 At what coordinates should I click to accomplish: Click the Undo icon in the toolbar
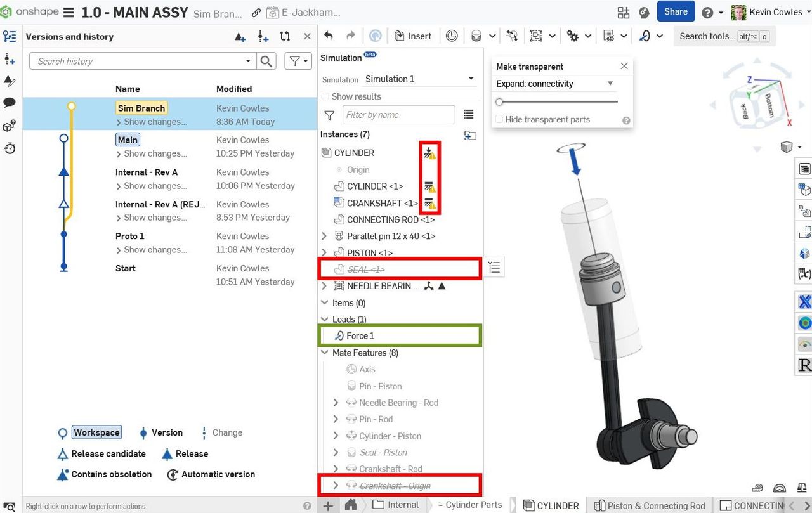(329, 36)
